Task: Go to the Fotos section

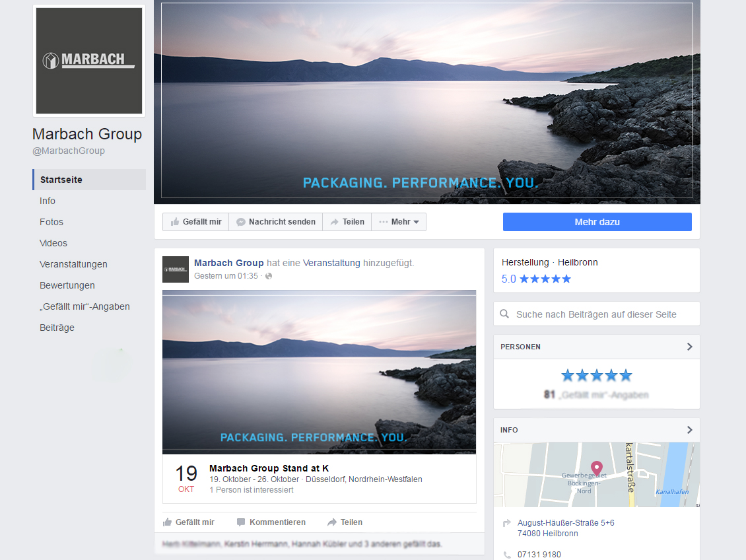Action: 51,222
